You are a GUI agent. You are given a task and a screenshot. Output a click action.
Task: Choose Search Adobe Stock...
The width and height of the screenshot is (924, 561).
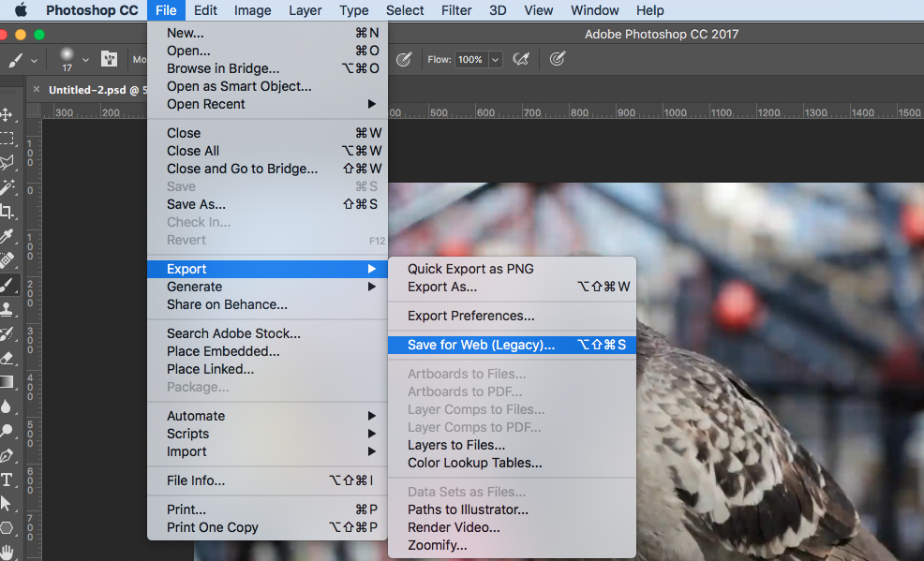(x=267, y=333)
